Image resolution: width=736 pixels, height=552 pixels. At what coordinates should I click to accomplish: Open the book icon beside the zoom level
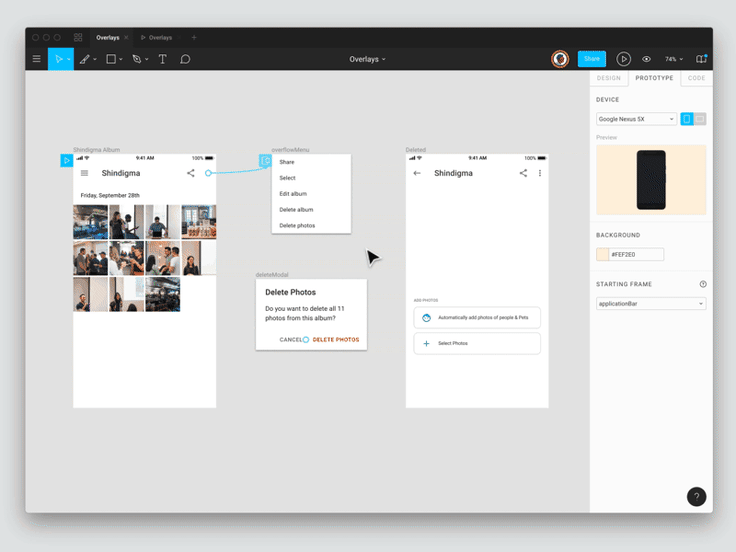click(701, 59)
